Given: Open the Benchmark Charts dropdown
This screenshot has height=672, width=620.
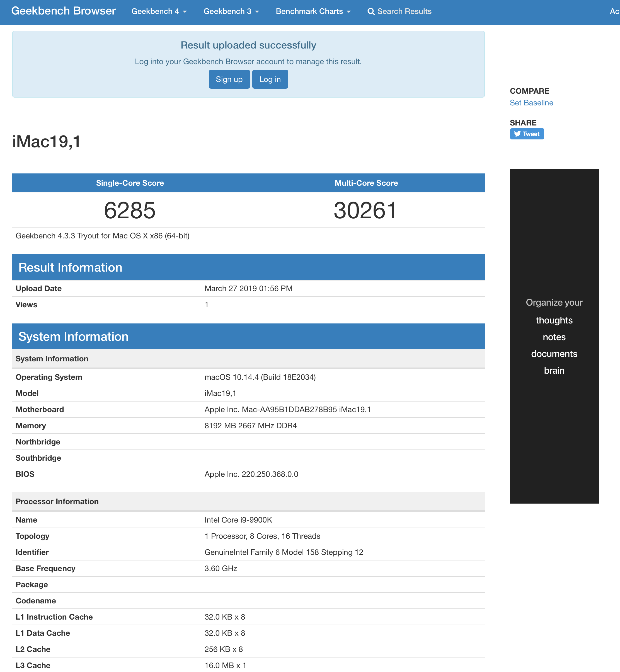Looking at the screenshot, I should pos(313,11).
